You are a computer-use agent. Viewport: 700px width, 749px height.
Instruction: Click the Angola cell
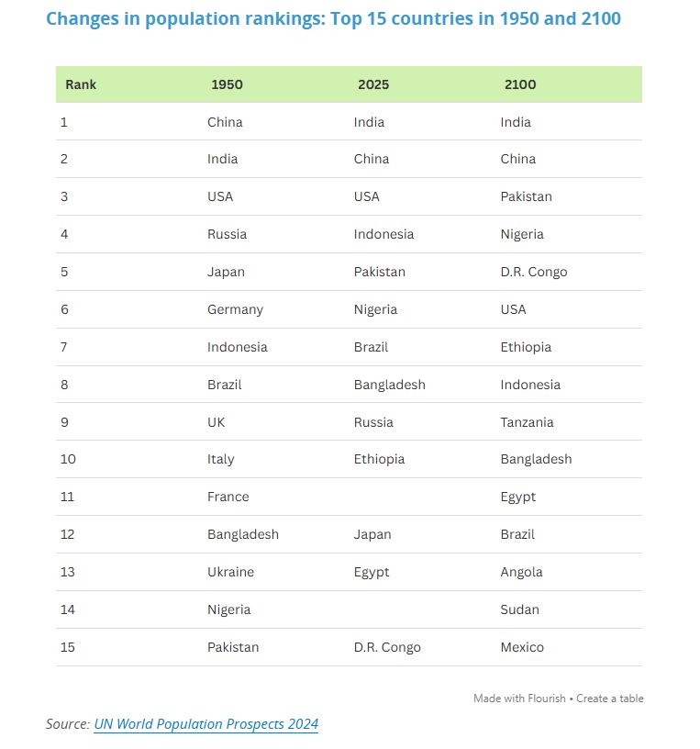point(521,572)
